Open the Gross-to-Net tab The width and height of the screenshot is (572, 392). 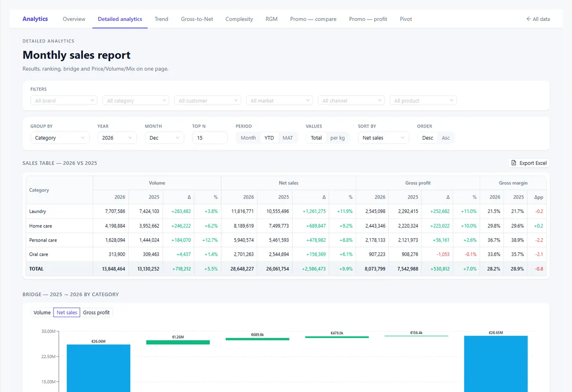pyautogui.click(x=197, y=19)
